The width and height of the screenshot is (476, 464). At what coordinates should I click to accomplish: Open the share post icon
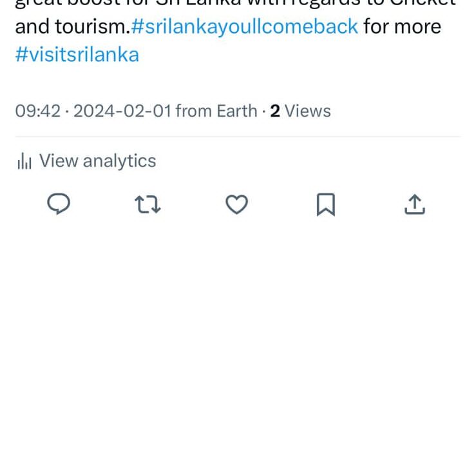click(x=415, y=205)
